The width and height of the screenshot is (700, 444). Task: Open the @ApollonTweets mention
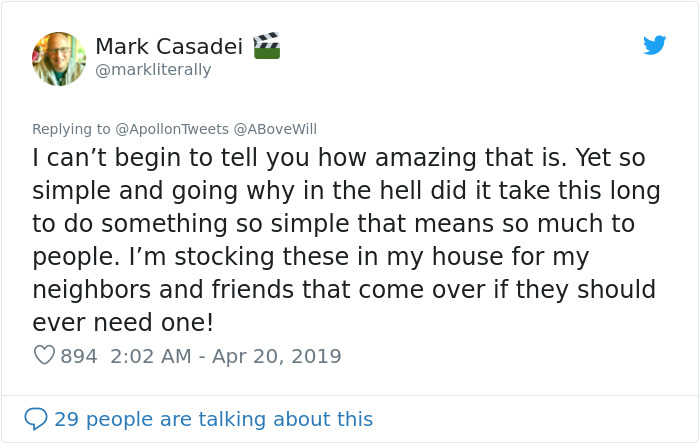(x=172, y=129)
